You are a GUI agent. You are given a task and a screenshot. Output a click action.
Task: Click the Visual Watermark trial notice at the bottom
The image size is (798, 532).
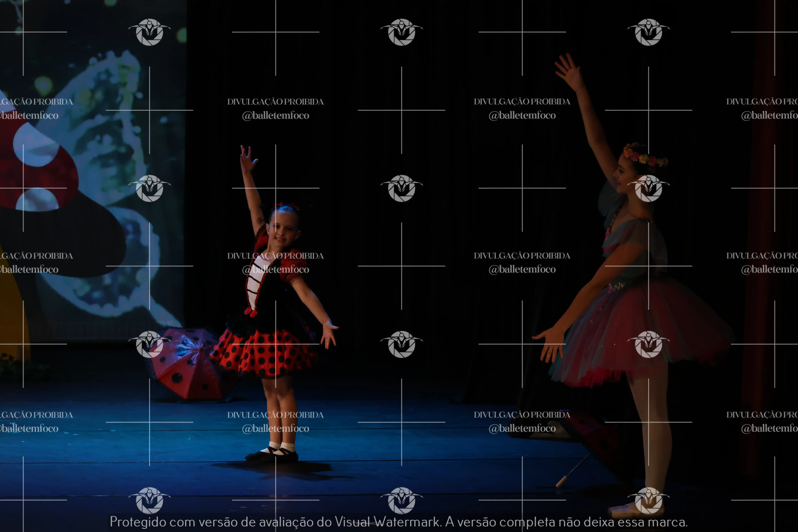(x=399, y=522)
